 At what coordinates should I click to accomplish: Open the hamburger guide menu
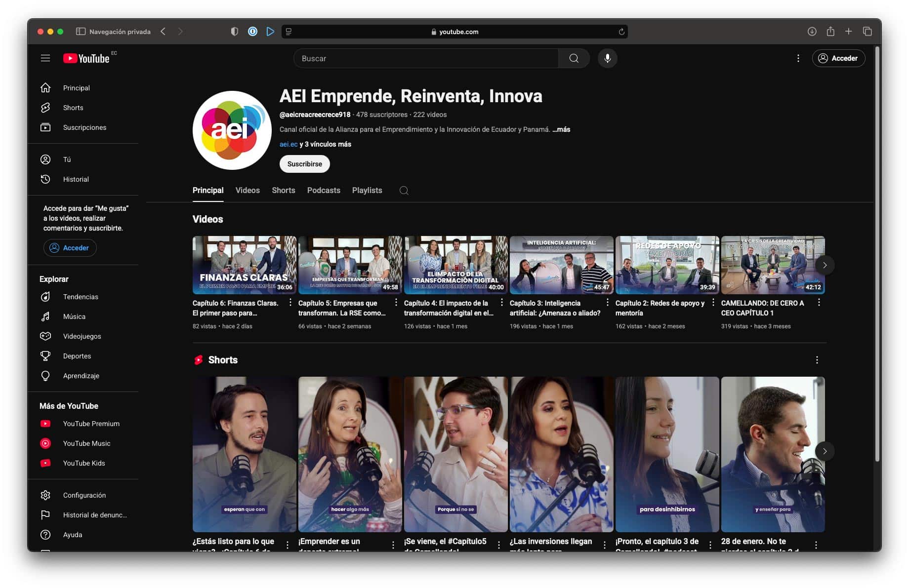click(45, 58)
